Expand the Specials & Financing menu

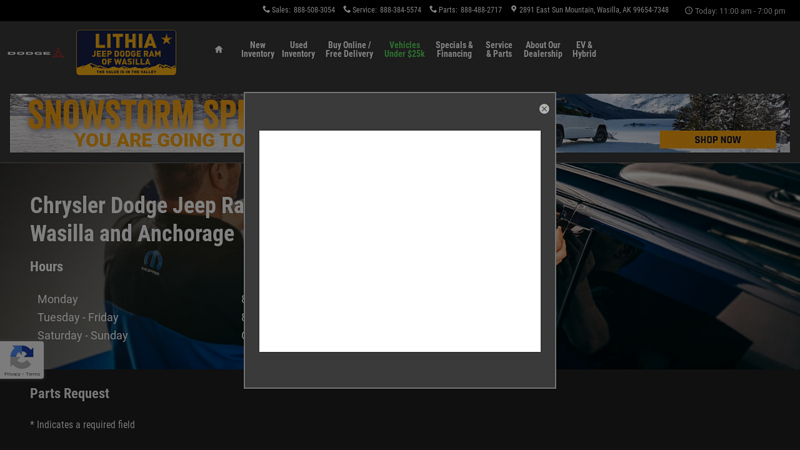pyautogui.click(x=454, y=49)
